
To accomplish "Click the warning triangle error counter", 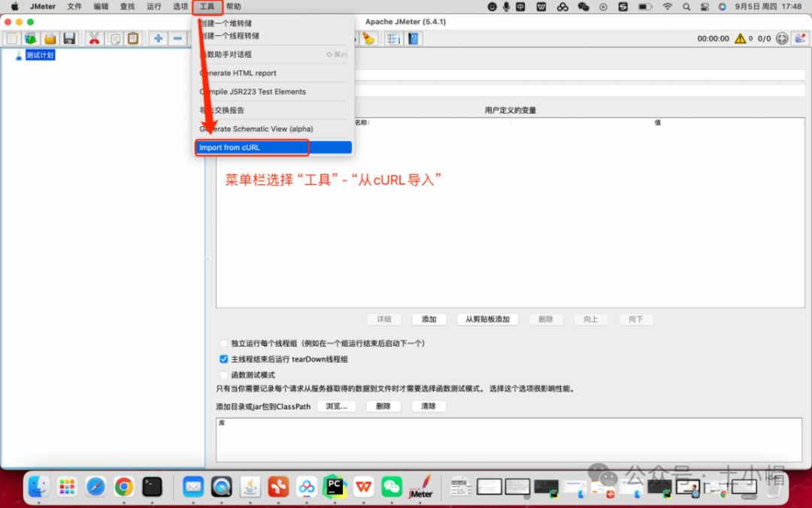I will [740, 38].
